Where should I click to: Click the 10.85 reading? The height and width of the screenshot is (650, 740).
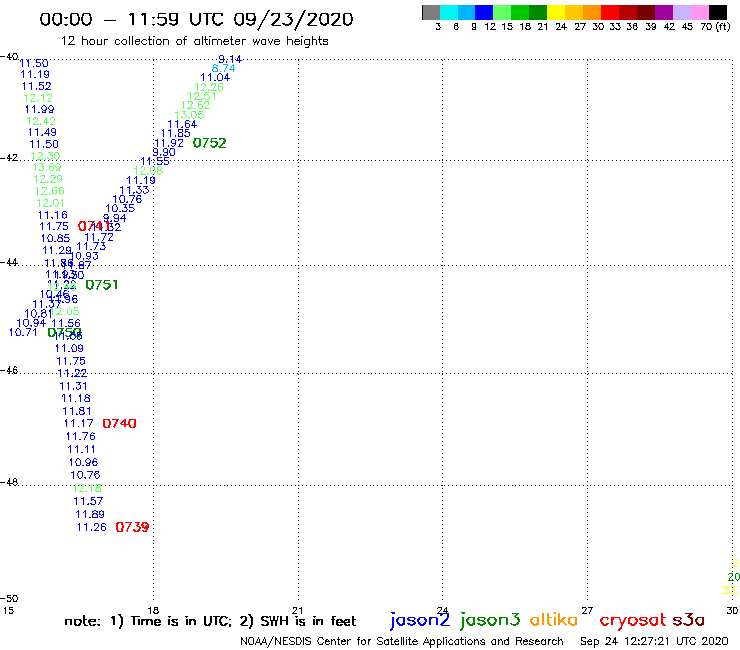click(55, 238)
